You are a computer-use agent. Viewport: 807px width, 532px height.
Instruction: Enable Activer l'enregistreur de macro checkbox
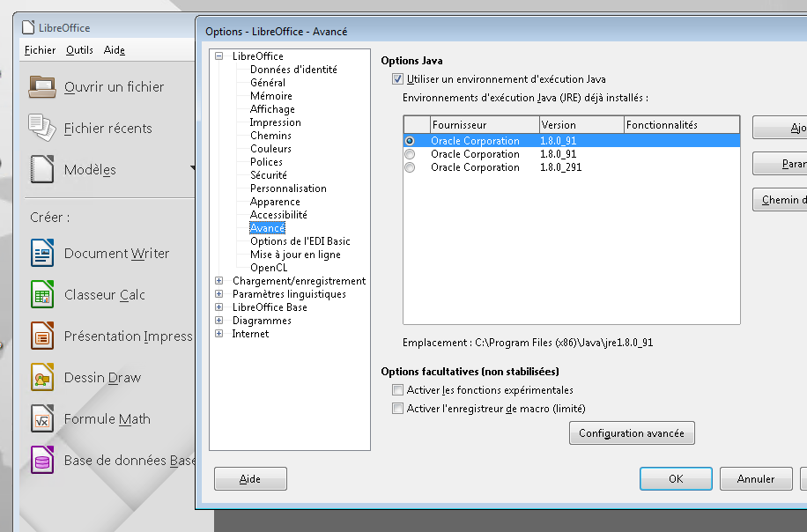[x=397, y=409]
